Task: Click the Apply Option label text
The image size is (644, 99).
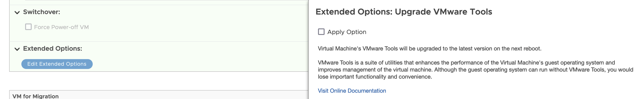Action: [347, 32]
